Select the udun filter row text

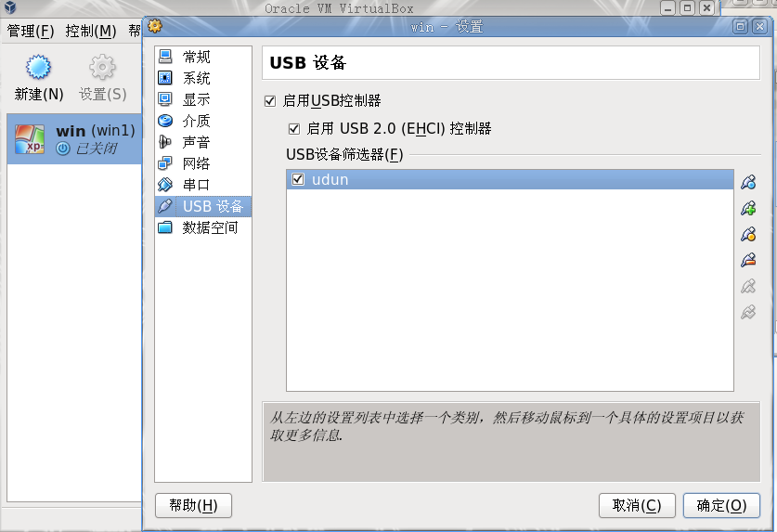[330, 179]
